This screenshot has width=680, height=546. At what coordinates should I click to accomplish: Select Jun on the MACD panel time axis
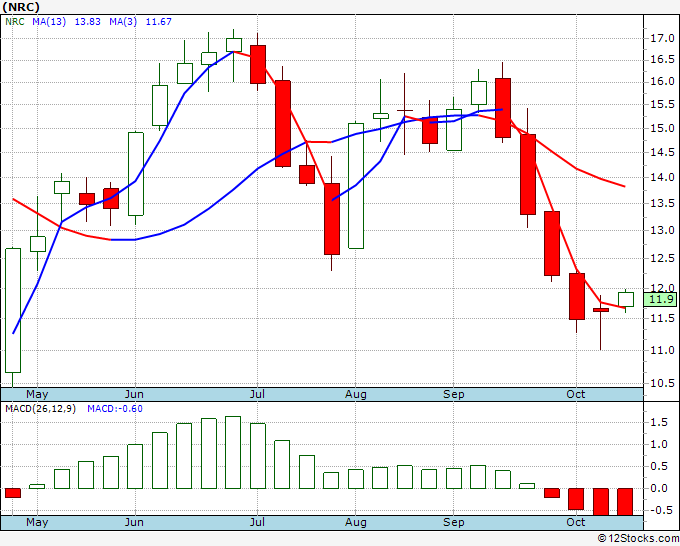134,522
